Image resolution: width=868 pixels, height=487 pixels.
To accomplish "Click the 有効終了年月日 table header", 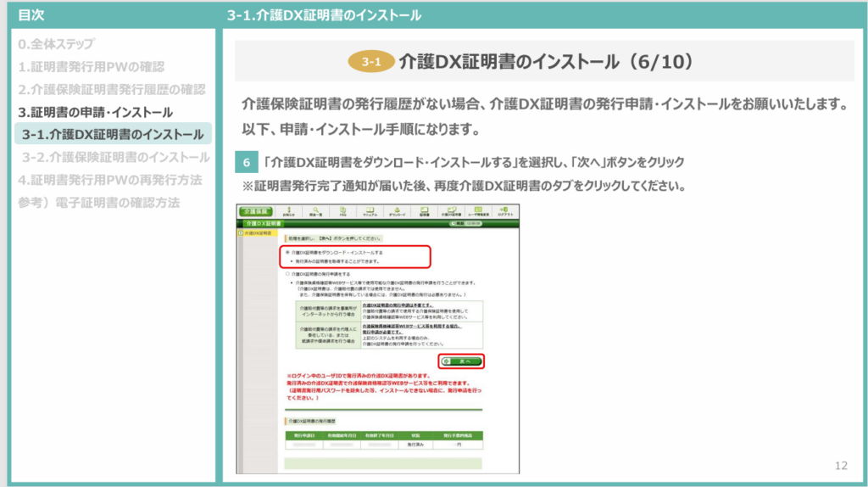I will (379, 435).
